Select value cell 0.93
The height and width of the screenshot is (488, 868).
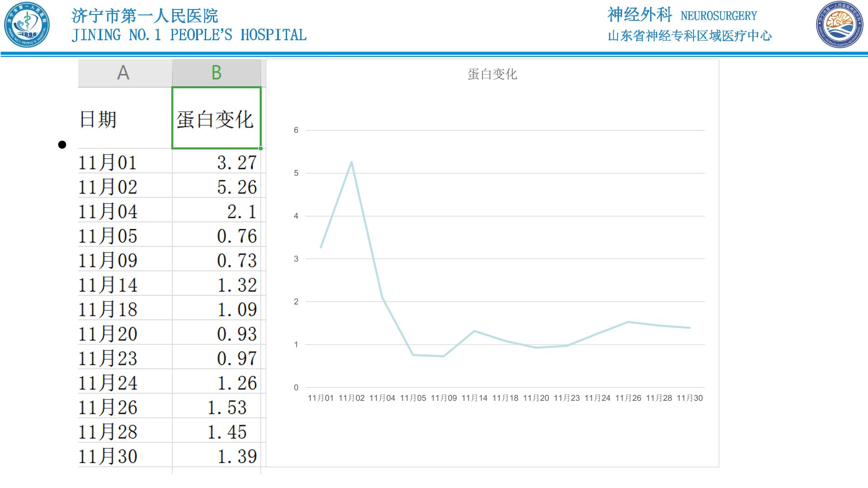(x=217, y=333)
